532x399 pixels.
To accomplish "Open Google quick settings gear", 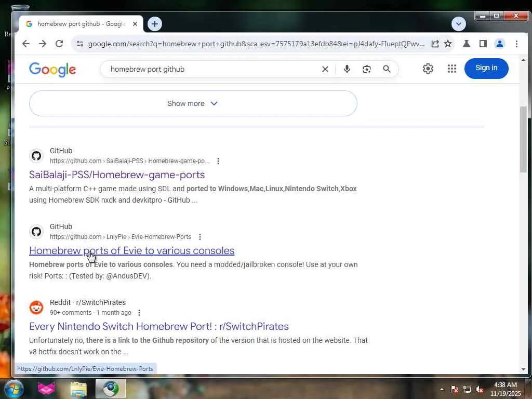I will point(428,69).
